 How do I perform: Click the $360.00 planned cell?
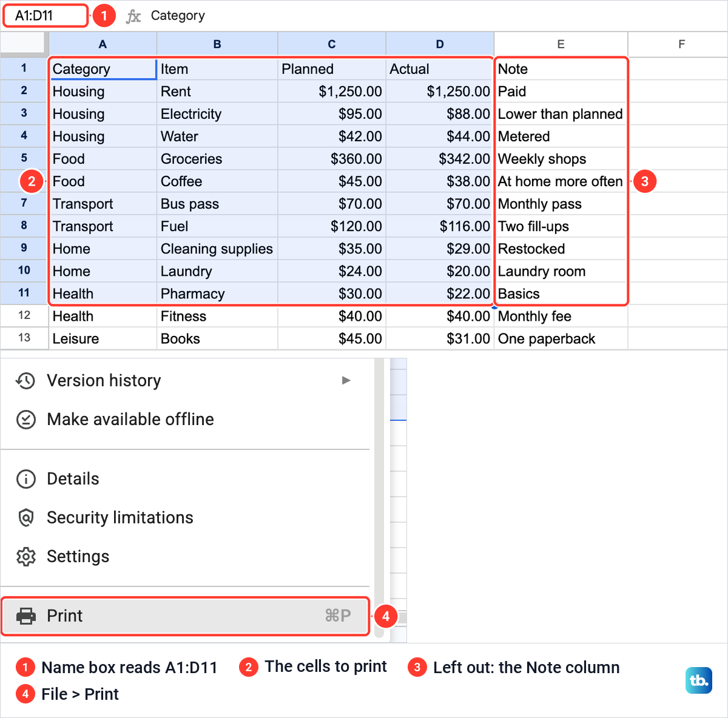click(332, 158)
